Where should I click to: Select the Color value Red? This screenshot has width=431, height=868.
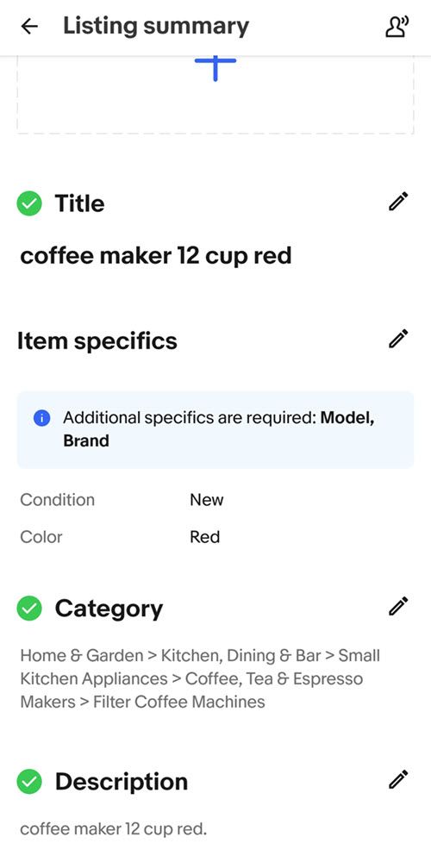[204, 537]
